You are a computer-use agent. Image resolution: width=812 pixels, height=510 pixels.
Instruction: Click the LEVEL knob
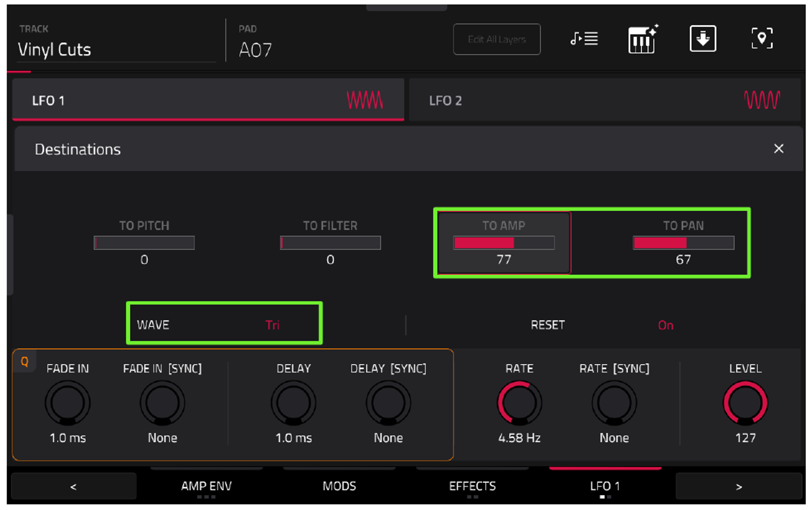745,403
